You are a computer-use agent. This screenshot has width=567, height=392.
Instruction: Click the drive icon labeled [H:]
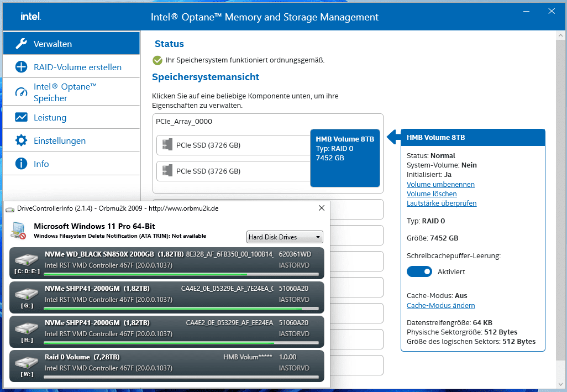[x=27, y=328]
